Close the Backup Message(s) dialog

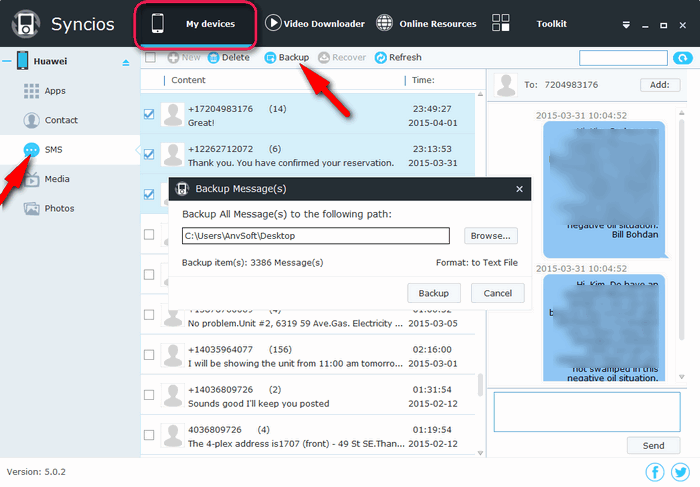coord(519,189)
